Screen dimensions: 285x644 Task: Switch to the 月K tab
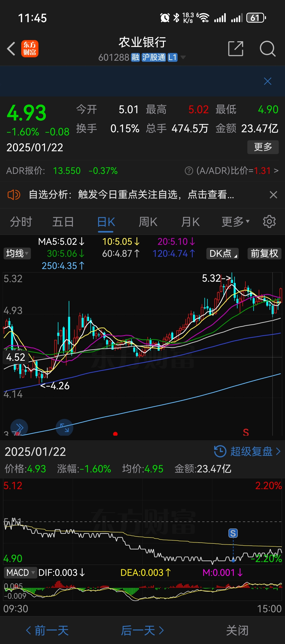[x=190, y=221]
